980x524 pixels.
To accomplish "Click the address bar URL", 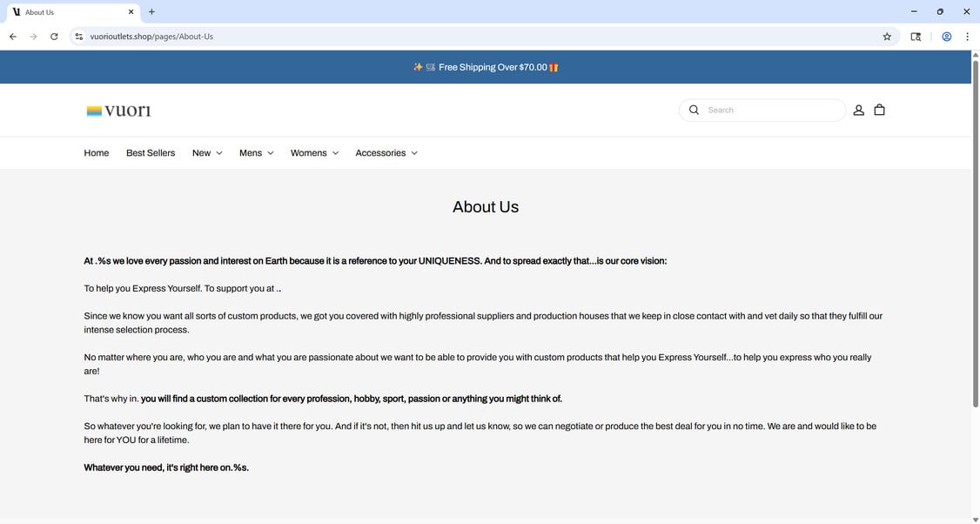I will click(x=151, y=37).
